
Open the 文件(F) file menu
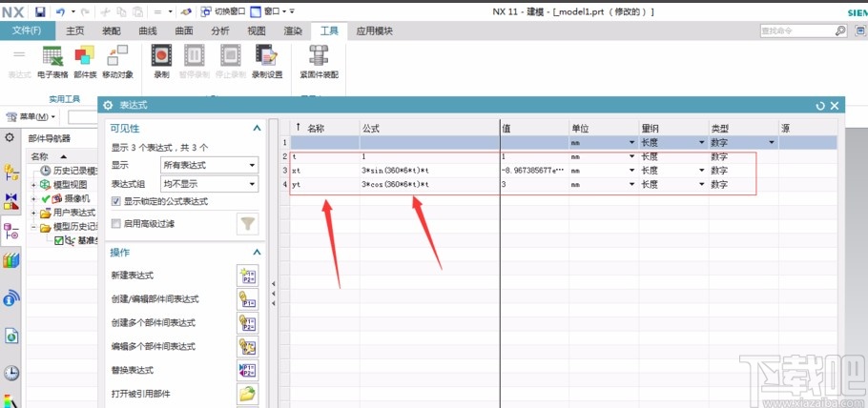pyautogui.click(x=27, y=31)
